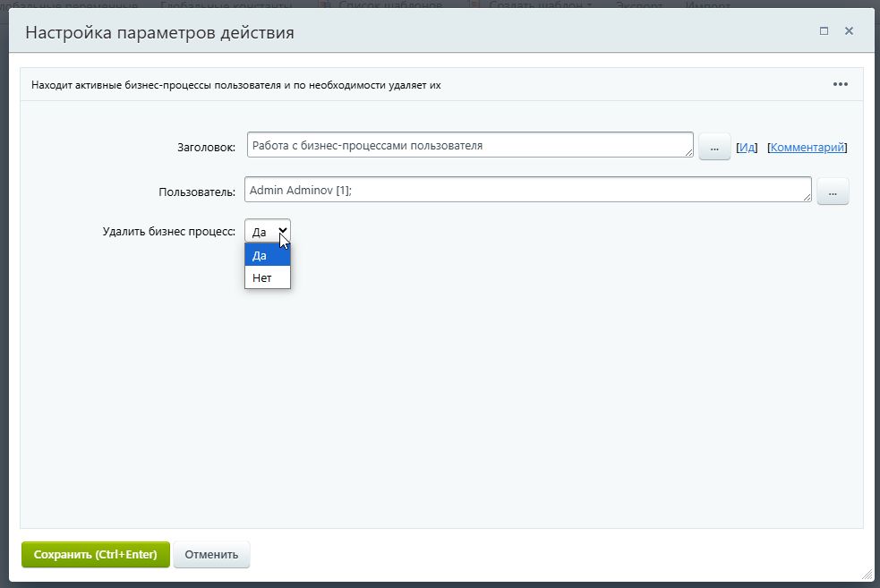The height and width of the screenshot is (588, 880).
Task: Click the dialog title Настройка параметров действия
Action: (159, 33)
